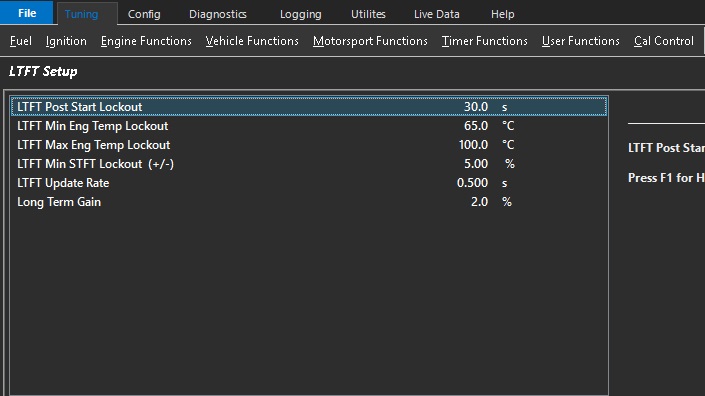Switch to the Config tab
This screenshot has width=705, height=396.
click(144, 14)
